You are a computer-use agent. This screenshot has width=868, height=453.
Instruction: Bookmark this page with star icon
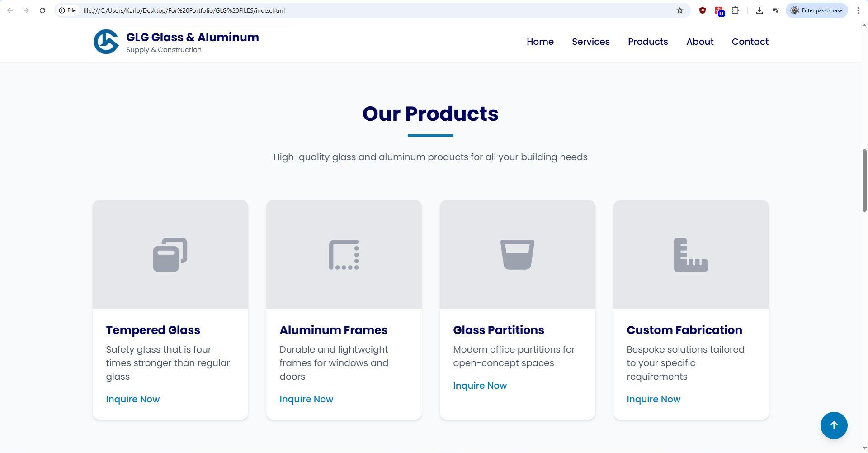[x=679, y=10]
